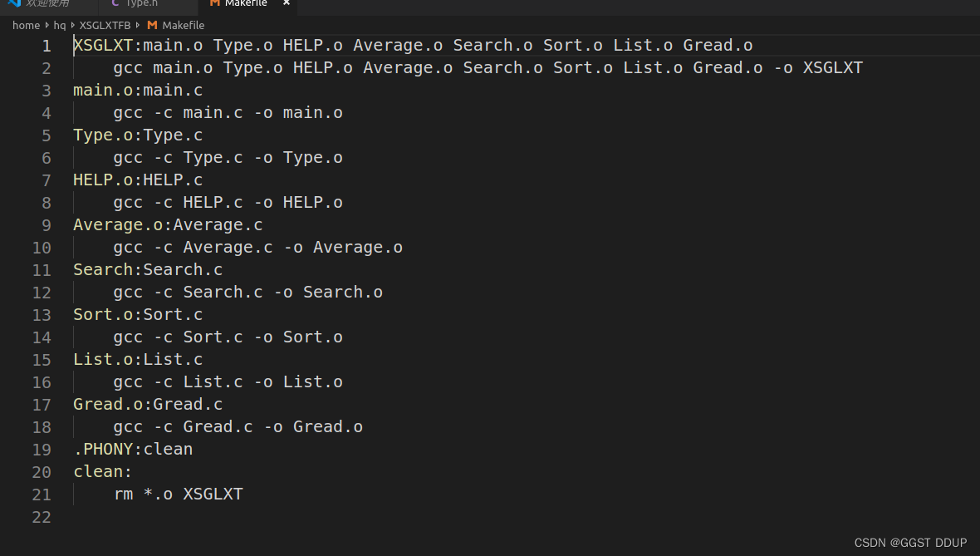
Task: Switch to the Type.h editor tab
Action: point(149,4)
